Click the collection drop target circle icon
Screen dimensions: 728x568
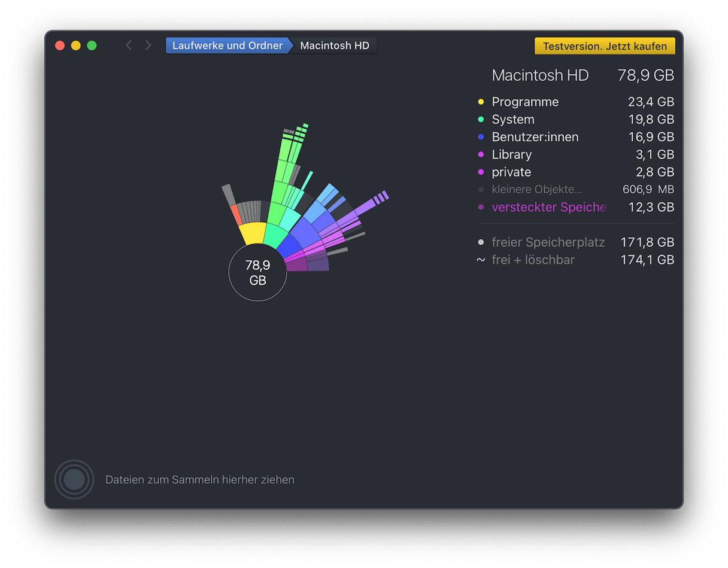(x=74, y=479)
